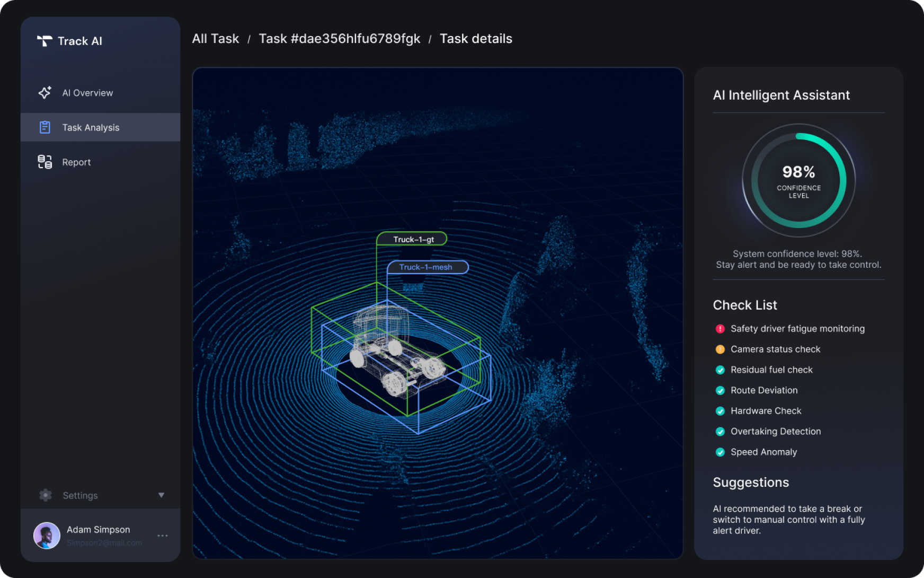The height and width of the screenshot is (578, 924).
Task: Click the Report database icon
Action: coord(45,162)
